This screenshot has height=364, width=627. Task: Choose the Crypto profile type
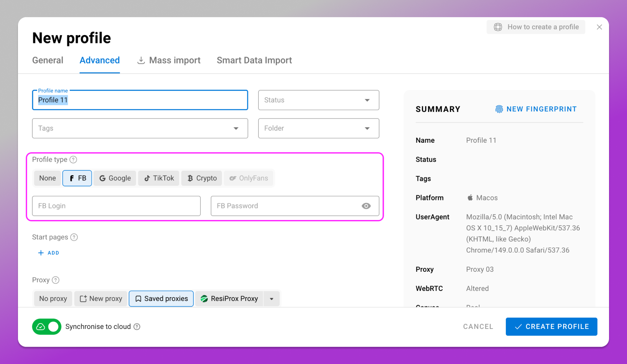202,178
